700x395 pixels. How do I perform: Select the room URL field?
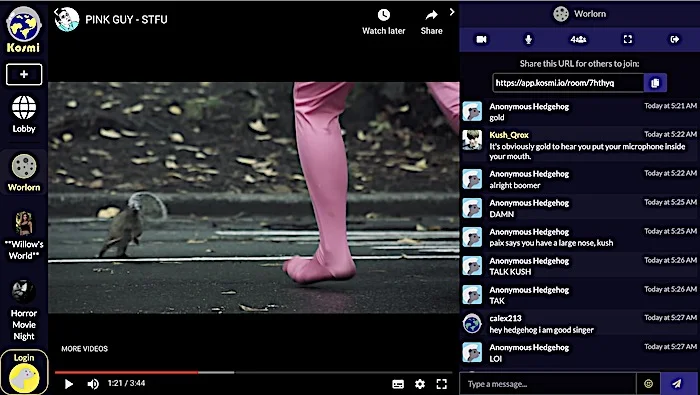(568, 83)
